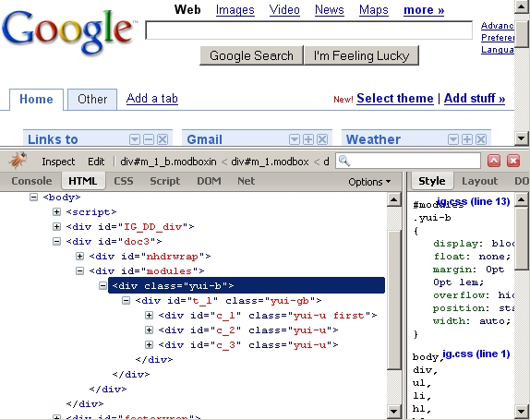Click the Inspect button
530x420 pixels.
pyautogui.click(x=58, y=162)
